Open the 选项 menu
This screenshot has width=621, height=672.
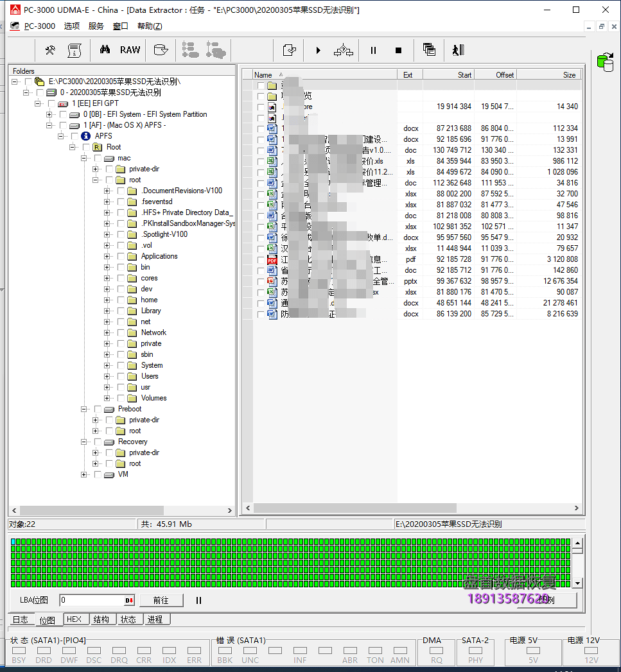[72, 26]
